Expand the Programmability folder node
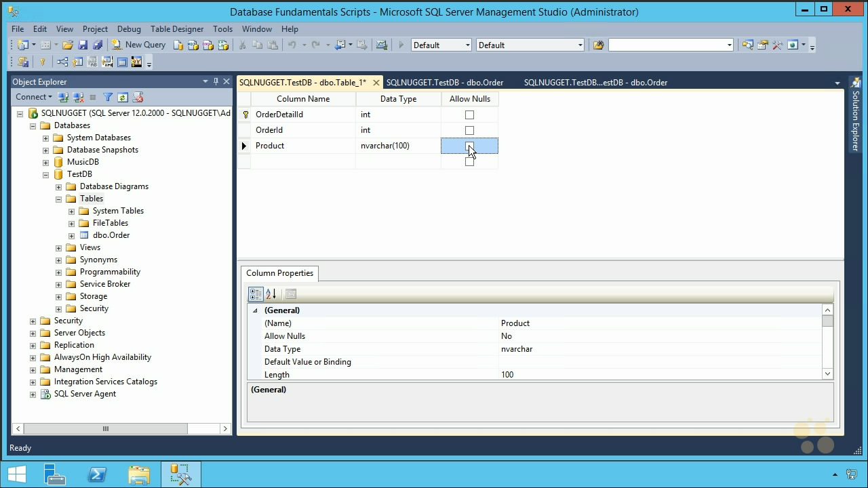The height and width of the screenshot is (488, 868). (x=58, y=272)
